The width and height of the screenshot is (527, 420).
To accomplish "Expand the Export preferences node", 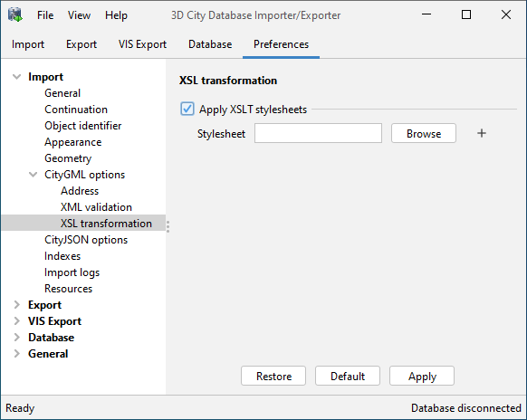I will click(16, 305).
